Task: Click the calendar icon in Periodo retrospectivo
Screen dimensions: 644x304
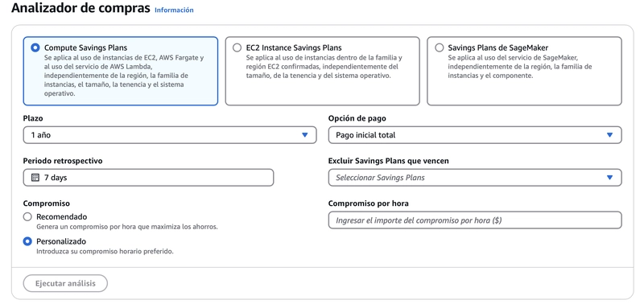Action: [35, 178]
